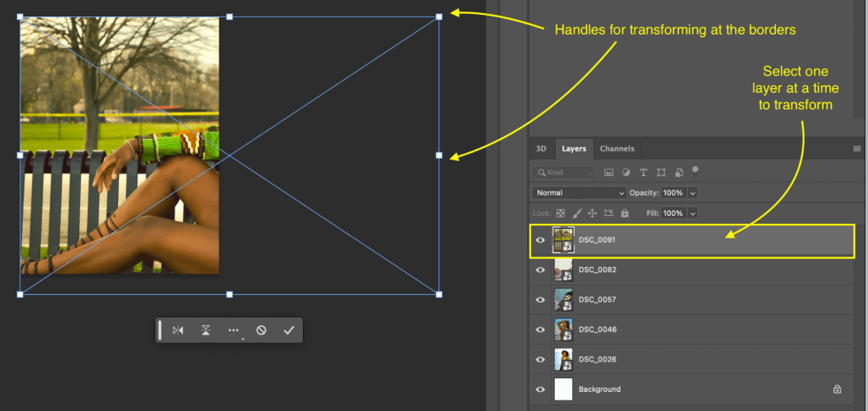The height and width of the screenshot is (411, 868).
Task: Filter layers by pixel layers
Action: coord(609,173)
